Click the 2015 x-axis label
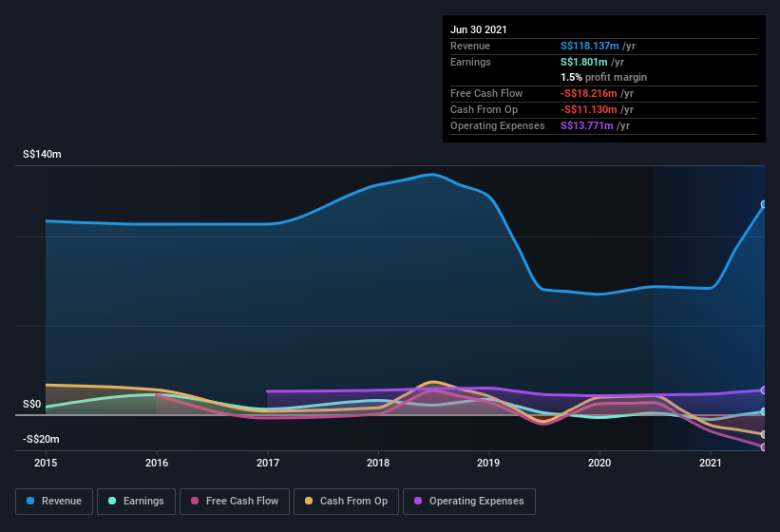Image resolution: width=780 pixels, height=532 pixels. [x=46, y=463]
